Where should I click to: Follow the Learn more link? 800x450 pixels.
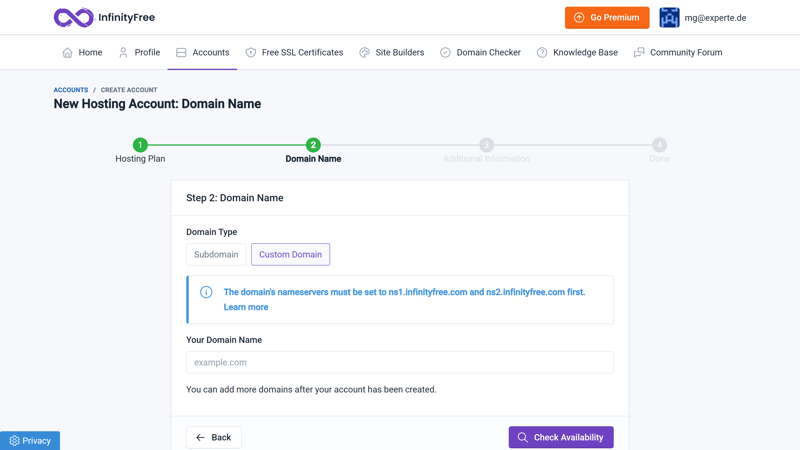pyautogui.click(x=246, y=307)
